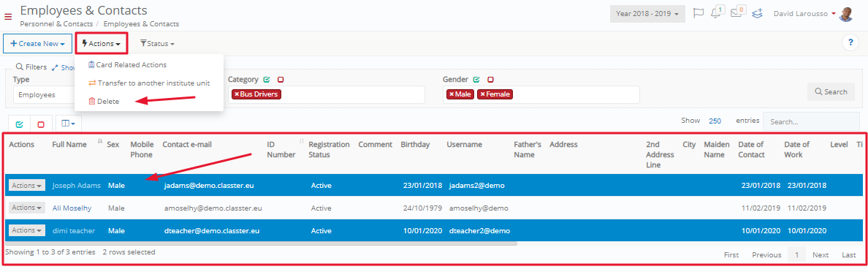868x272 pixels.
Task: Click the flag icon in header
Action: click(x=698, y=13)
